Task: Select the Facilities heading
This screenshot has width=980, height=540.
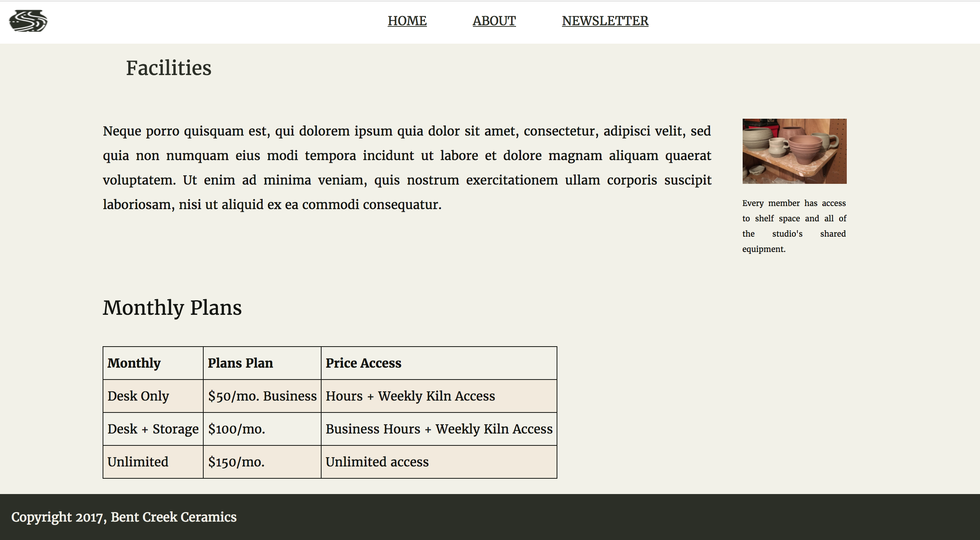Action: pos(168,68)
